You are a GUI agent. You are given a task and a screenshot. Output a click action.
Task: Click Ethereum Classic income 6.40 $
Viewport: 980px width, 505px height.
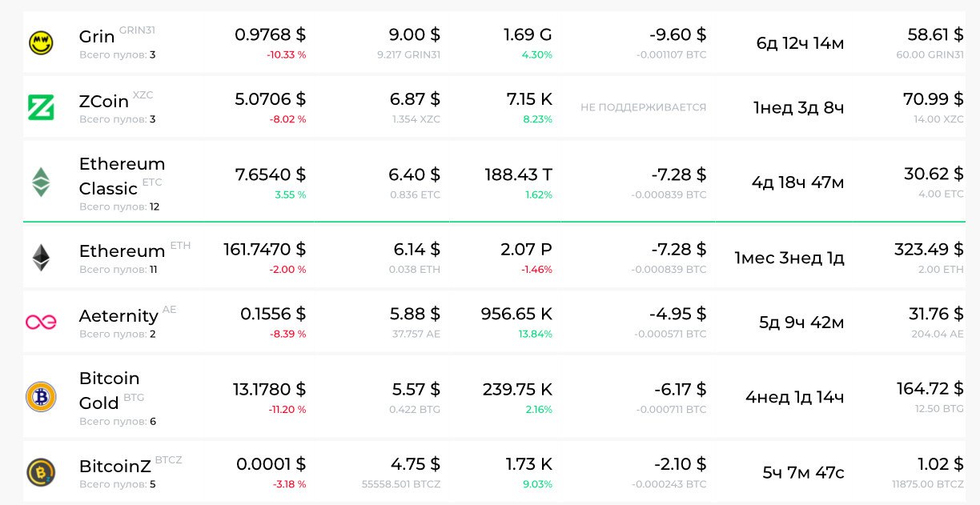click(415, 174)
